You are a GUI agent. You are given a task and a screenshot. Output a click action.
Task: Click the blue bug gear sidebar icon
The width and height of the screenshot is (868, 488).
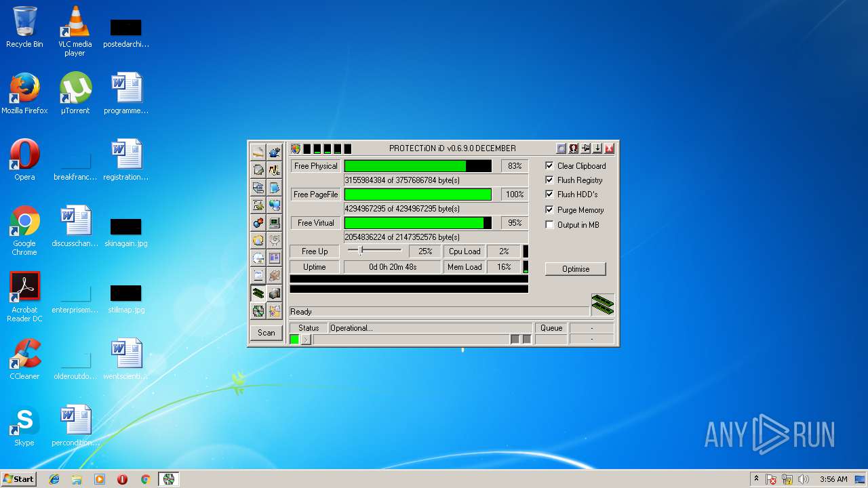[x=275, y=152]
